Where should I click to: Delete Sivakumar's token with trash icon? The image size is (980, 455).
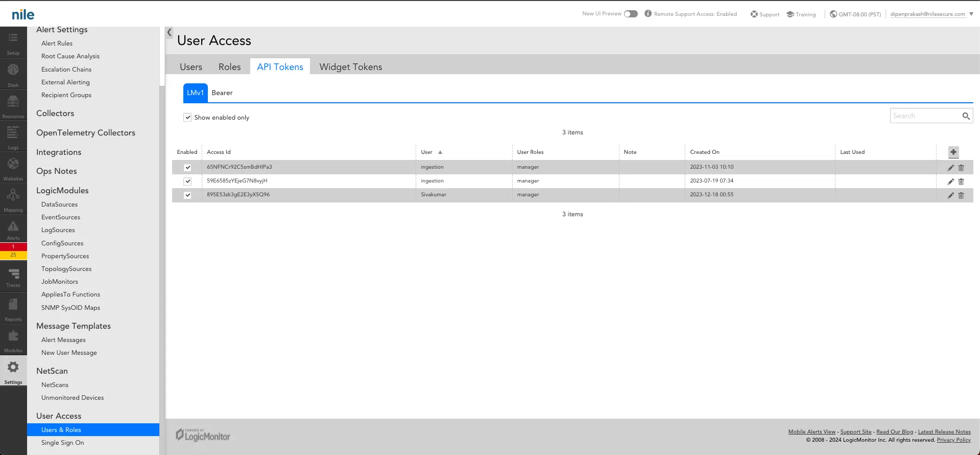coord(961,195)
